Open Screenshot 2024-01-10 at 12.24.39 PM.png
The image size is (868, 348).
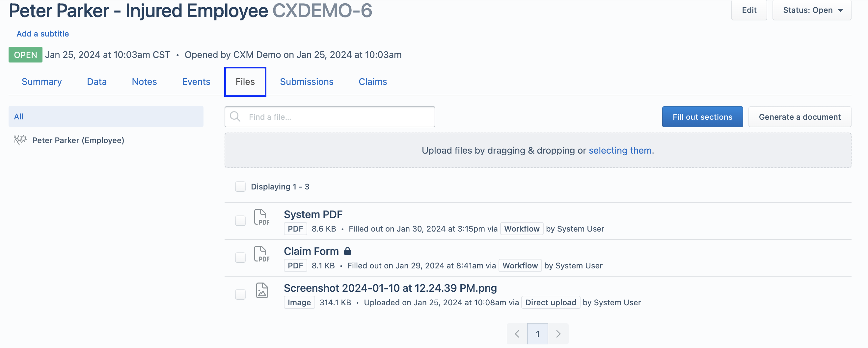(390, 288)
